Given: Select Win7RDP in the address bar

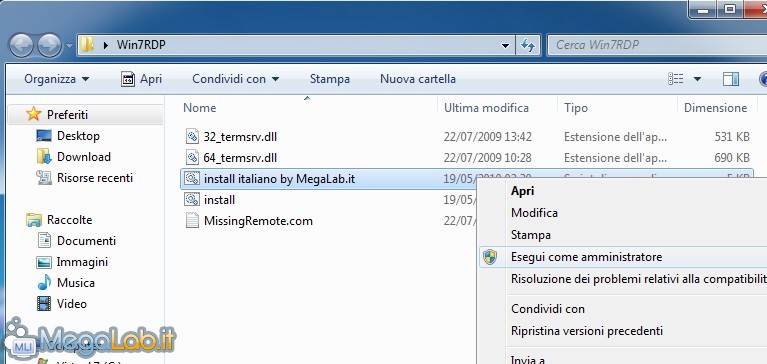Looking at the screenshot, I should (141, 45).
